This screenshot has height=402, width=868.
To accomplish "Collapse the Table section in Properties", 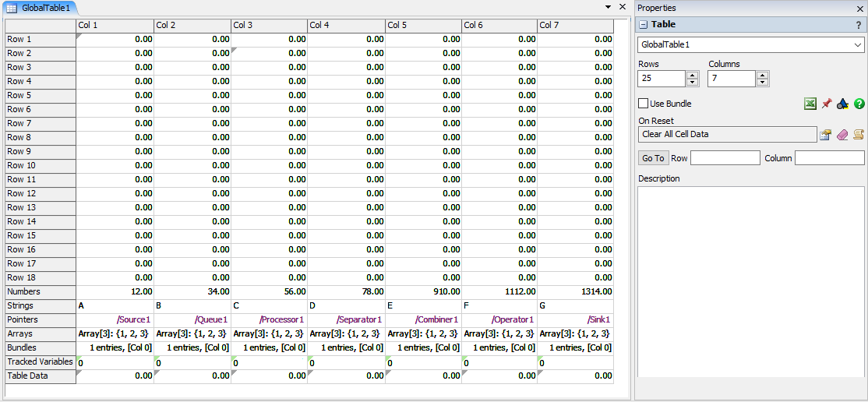I will pos(644,25).
